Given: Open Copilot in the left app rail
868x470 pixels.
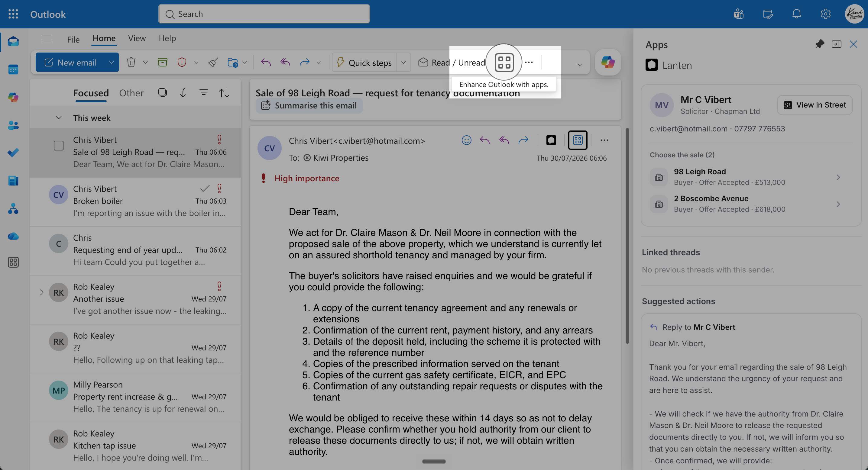Looking at the screenshot, I should coord(13,97).
